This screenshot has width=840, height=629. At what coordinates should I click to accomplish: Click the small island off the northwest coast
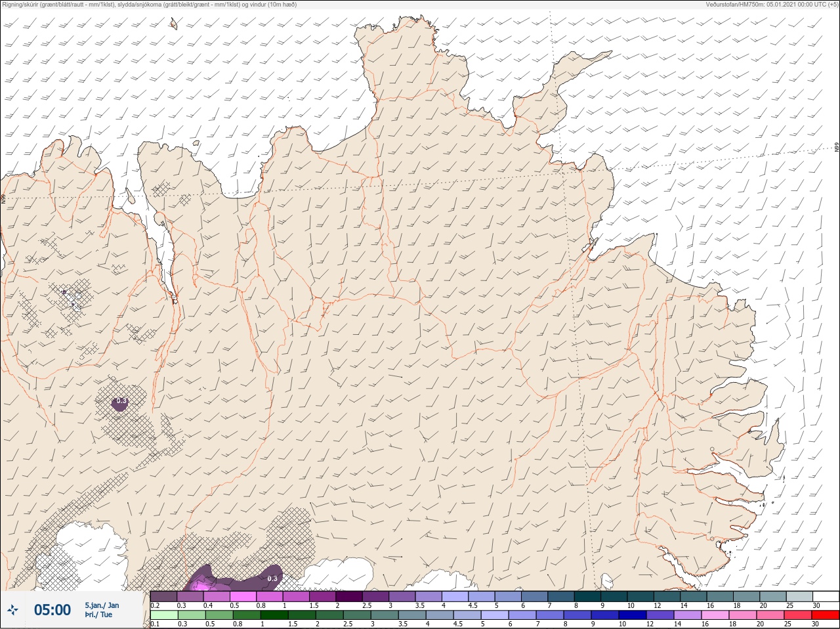(174, 24)
